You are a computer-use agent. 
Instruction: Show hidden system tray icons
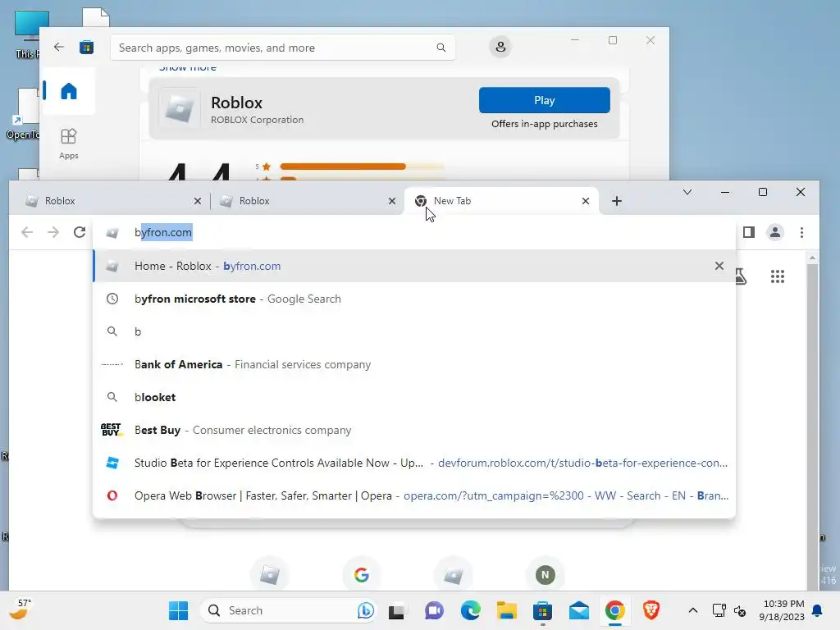[x=692, y=610]
